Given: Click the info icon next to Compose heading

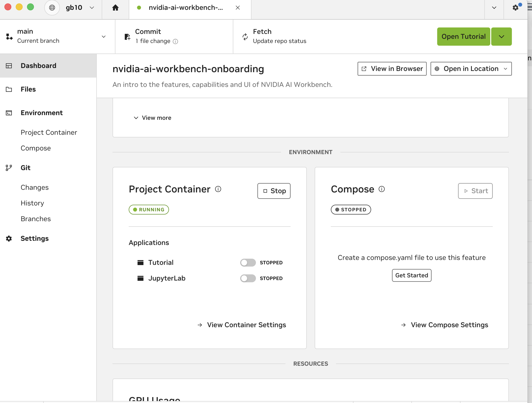Looking at the screenshot, I should click(381, 189).
